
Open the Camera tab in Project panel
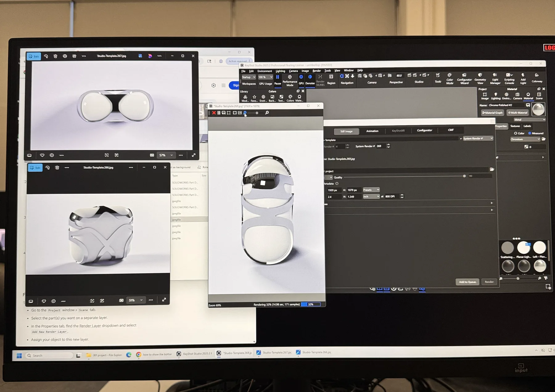[517, 96]
